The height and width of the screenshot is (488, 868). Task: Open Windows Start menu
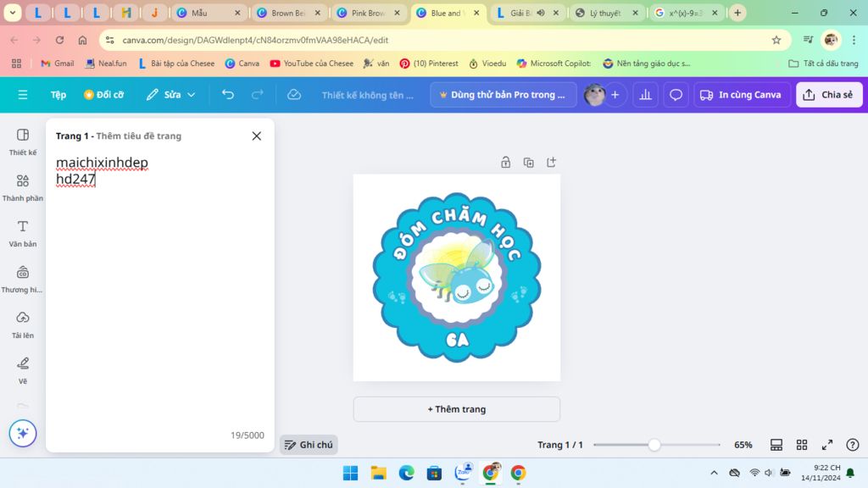pyautogui.click(x=350, y=473)
